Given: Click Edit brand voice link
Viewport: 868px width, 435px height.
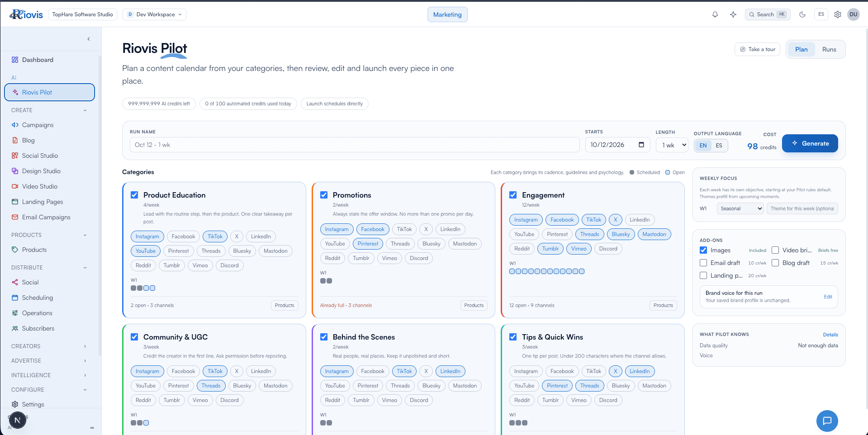Looking at the screenshot, I should click(828, 297).
